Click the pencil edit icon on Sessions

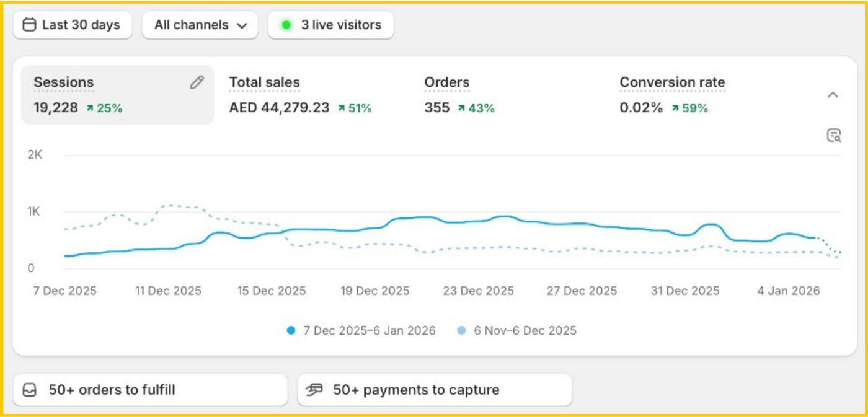click(x=197, y=82)
